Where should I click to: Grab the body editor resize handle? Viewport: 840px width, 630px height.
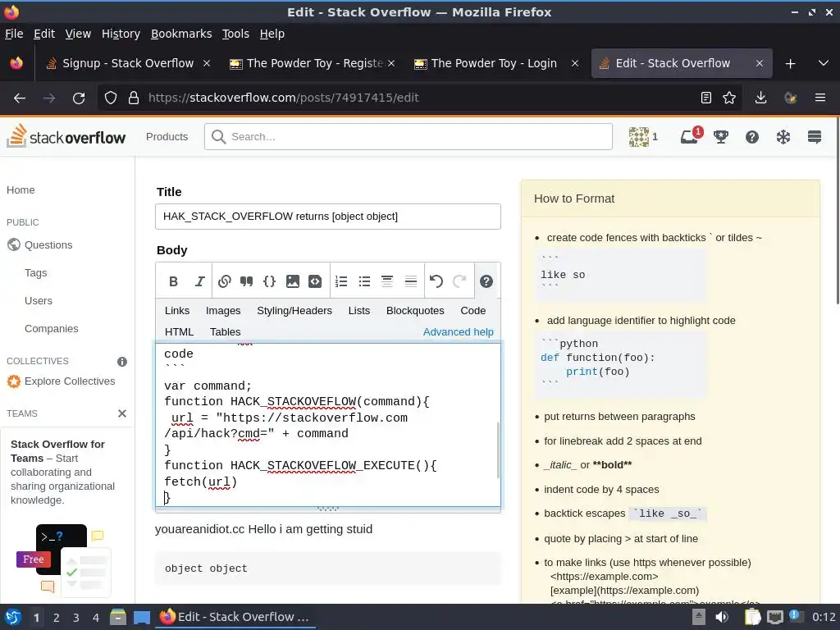pyautogui.click(x=328, y=509)
